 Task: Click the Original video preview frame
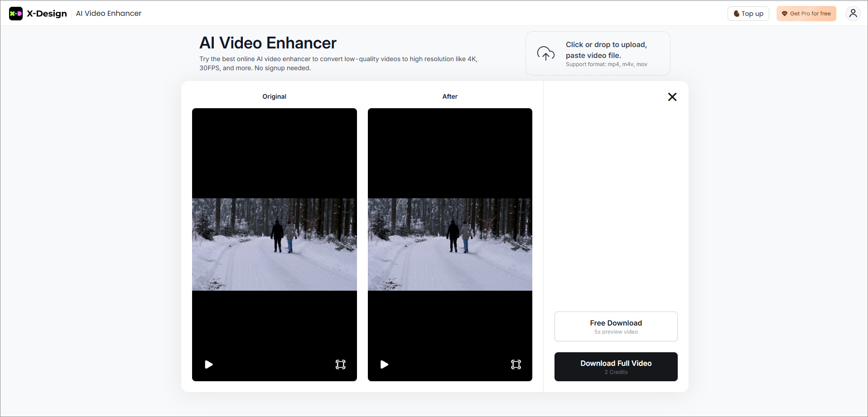coord(275,244)
